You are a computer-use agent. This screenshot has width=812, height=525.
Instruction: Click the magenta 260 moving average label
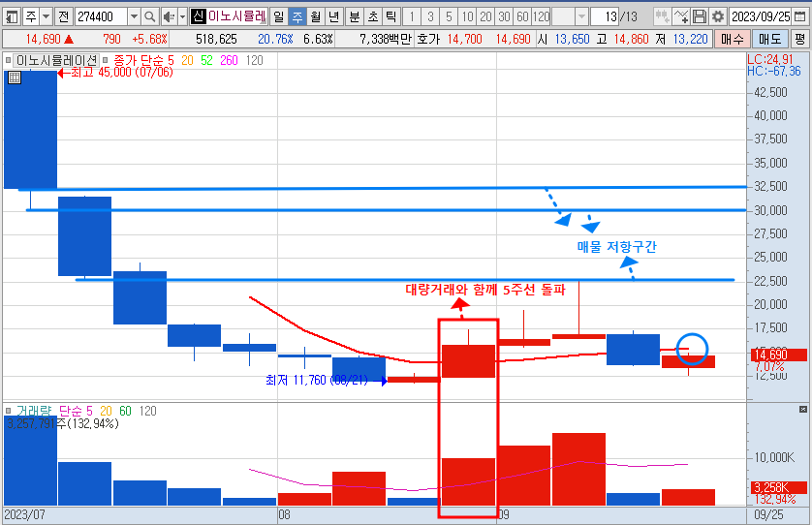[229, 61]
